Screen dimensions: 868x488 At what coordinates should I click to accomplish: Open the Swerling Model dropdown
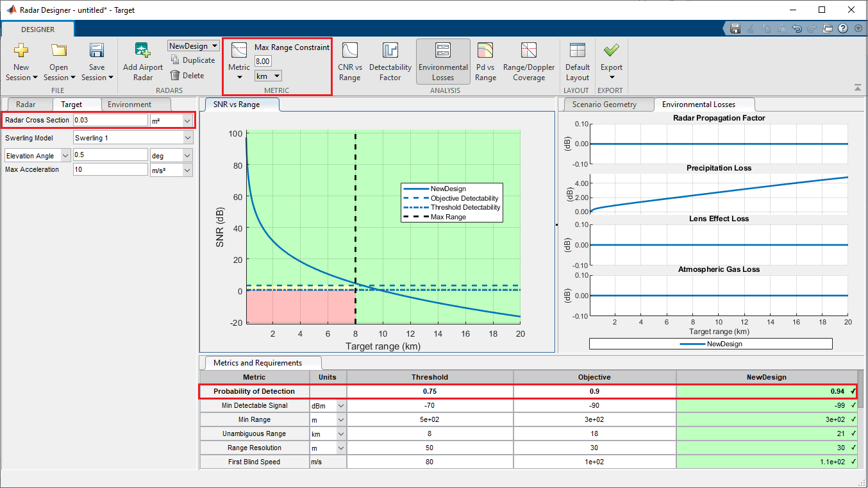point(187,138)
